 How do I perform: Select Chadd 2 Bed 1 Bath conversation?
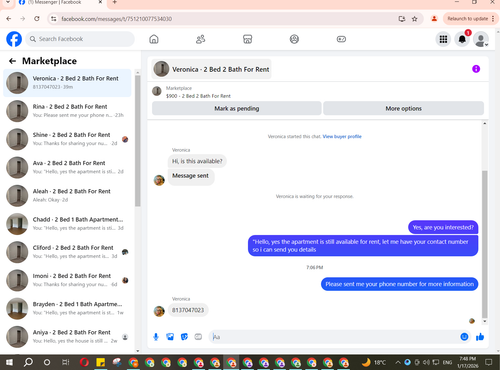pyautogui.click(x=67, y=224)
